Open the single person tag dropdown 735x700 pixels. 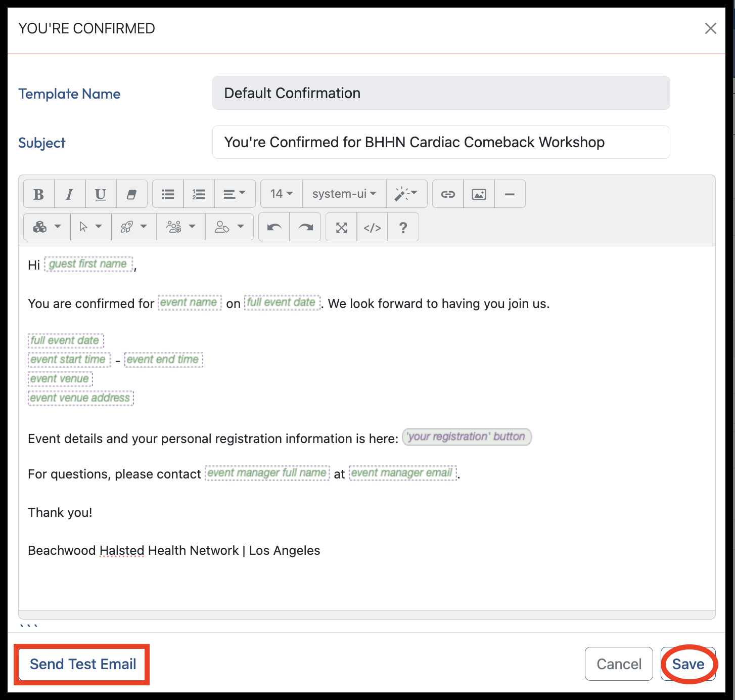tap(229, 227)
